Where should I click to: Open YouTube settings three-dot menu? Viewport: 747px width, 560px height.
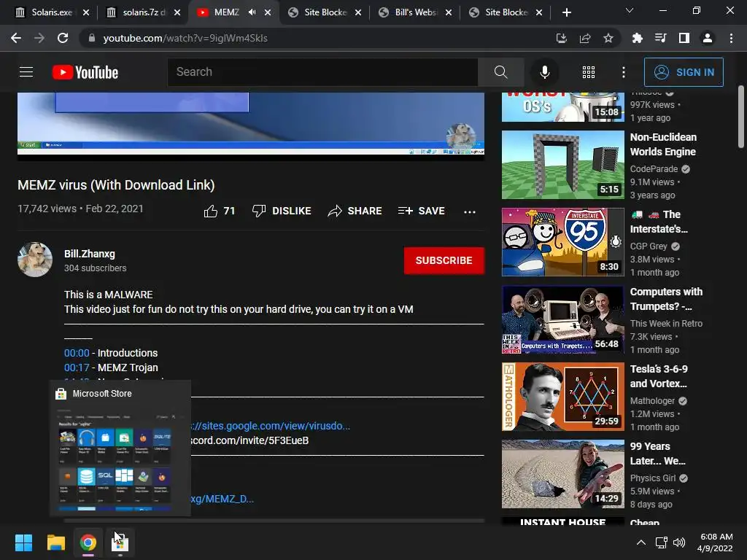(x=623, y=72)
